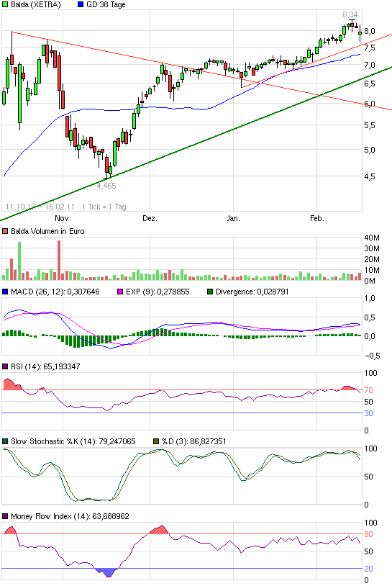Click the 'Jan.' axis label
This screenshot has width=392, height=586.
pos(233,218)
